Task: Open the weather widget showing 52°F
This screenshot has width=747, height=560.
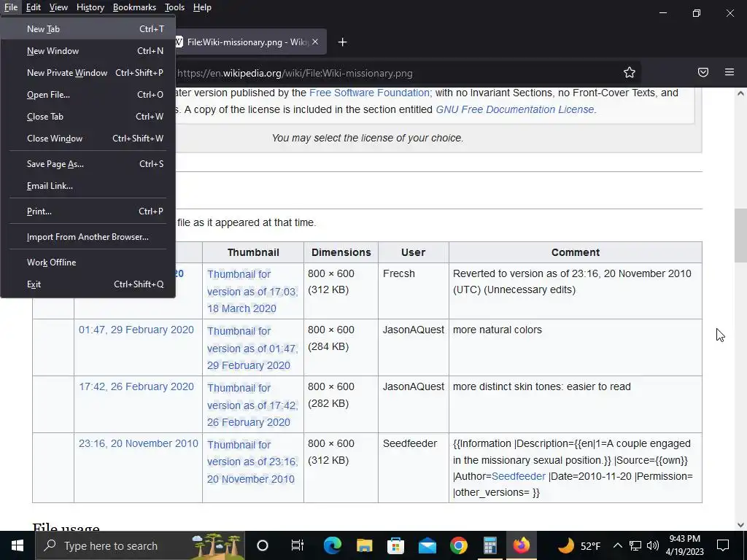Action: point(578,545)
